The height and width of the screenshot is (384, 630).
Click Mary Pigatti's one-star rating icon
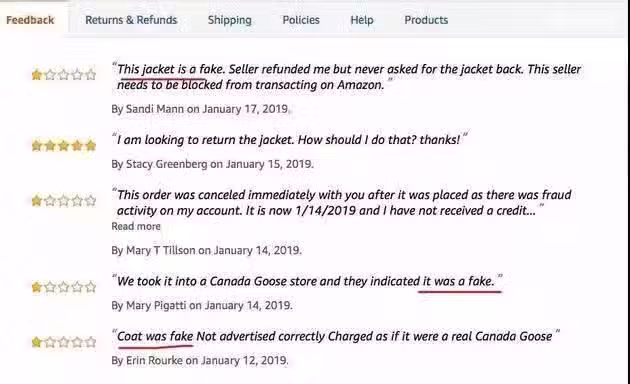(64, 287)
